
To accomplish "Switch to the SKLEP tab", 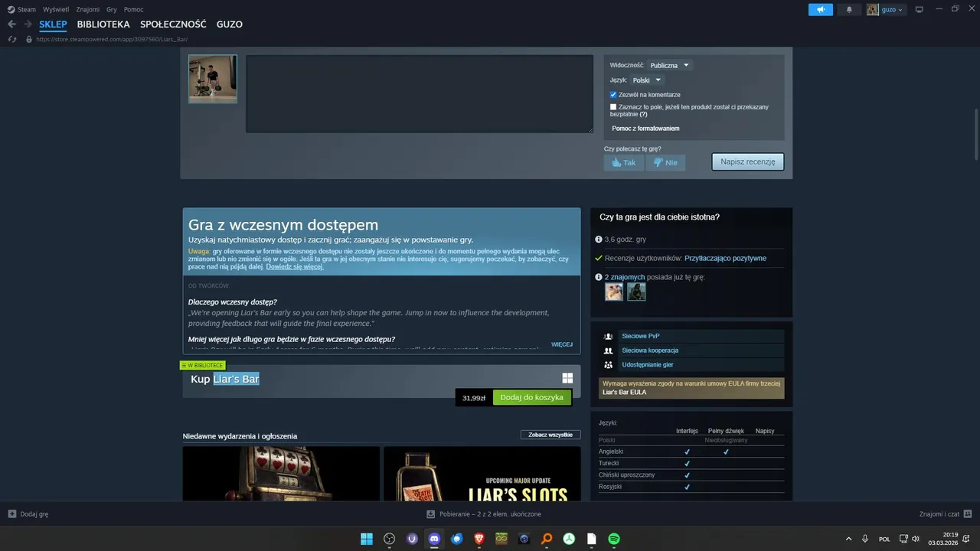I will 53,24.
